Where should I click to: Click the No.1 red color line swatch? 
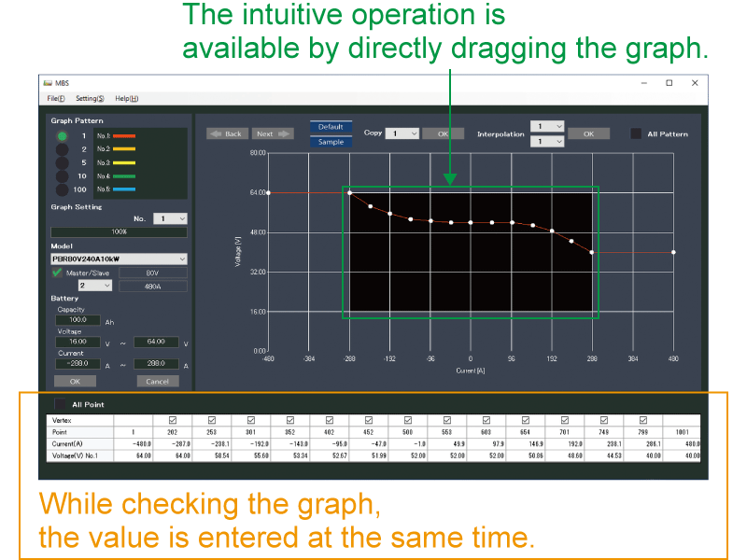(123, 136)
